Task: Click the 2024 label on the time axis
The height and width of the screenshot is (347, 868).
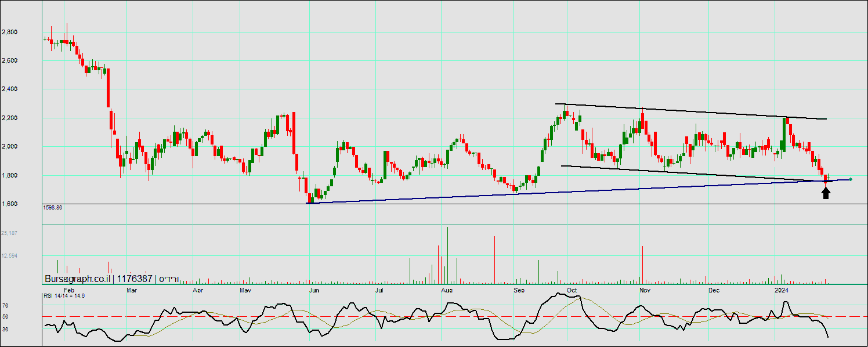Action: tap(782, 290)
